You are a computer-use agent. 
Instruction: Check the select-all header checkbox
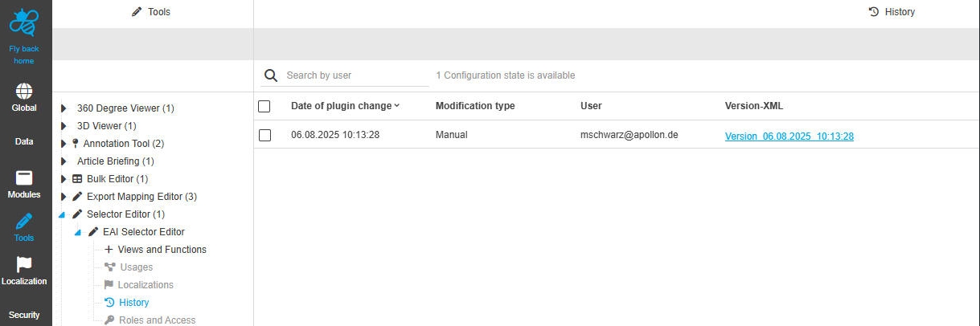click(264, 106)
